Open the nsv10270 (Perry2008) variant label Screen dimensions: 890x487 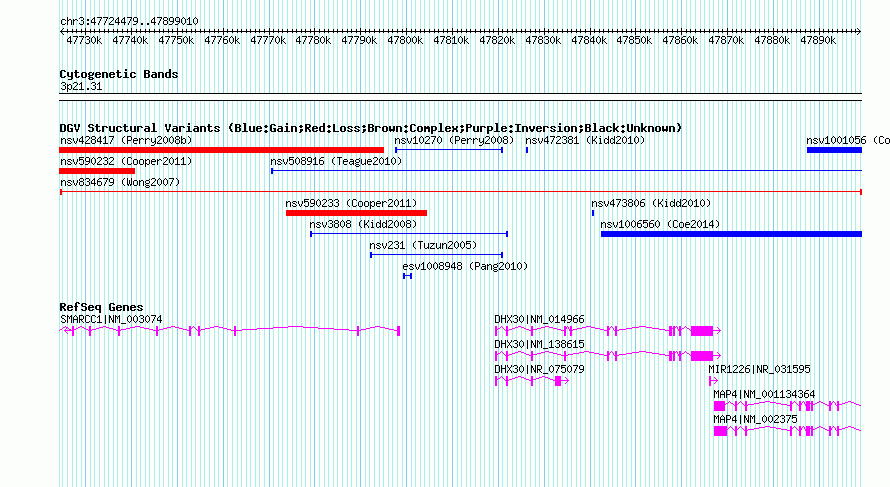coord(454,140)
